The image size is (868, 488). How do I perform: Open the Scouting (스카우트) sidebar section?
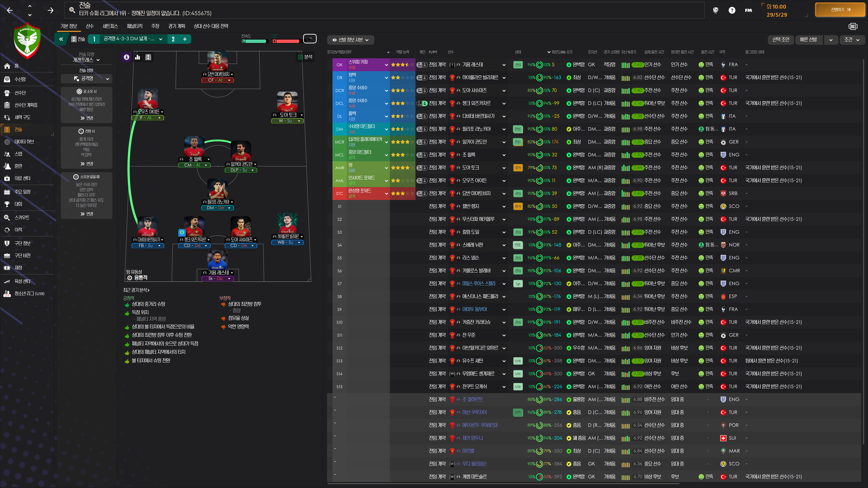(21, 218)
